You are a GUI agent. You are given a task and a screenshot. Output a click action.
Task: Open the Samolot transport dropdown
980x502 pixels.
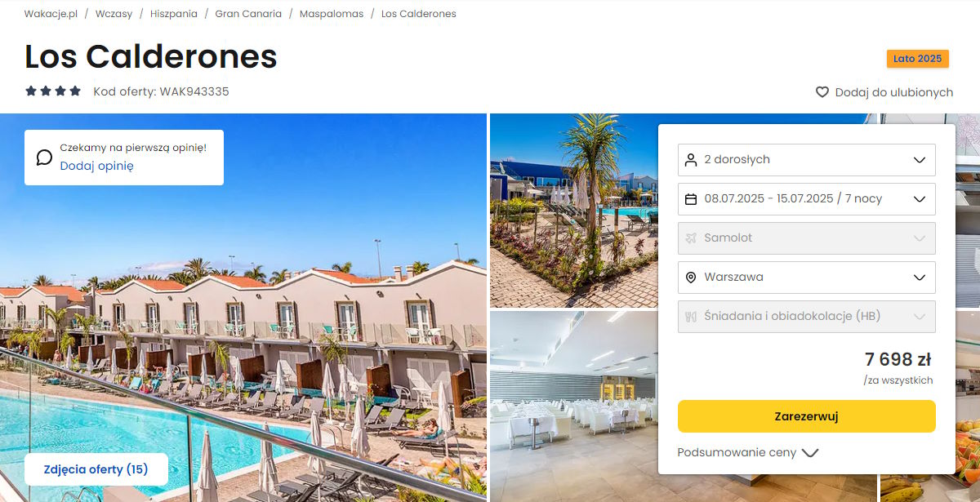pos(807,238)
